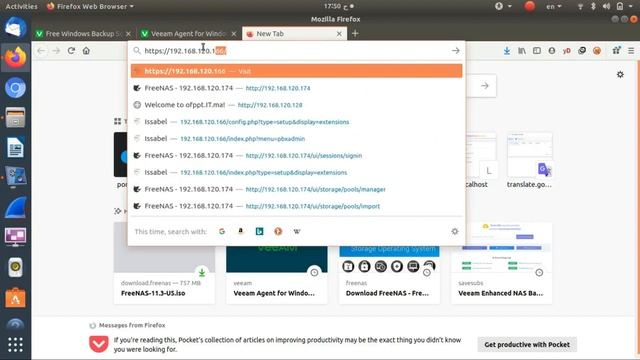Open Welcome to ofppt.IT.ma suggestion
Screen dimensions: 640x360
[x=296, y=105]
